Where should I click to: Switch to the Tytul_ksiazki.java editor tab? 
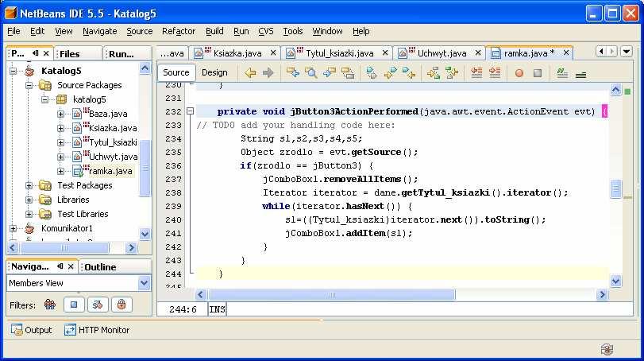339,53
